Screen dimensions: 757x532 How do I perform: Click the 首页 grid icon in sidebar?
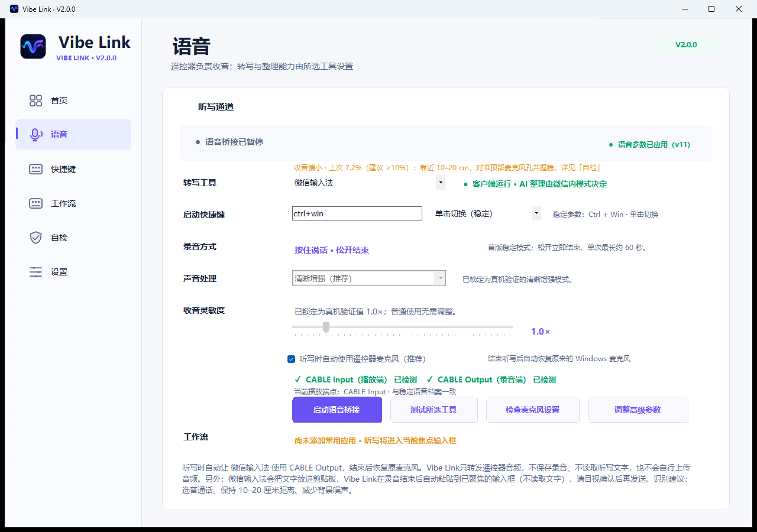36,100
